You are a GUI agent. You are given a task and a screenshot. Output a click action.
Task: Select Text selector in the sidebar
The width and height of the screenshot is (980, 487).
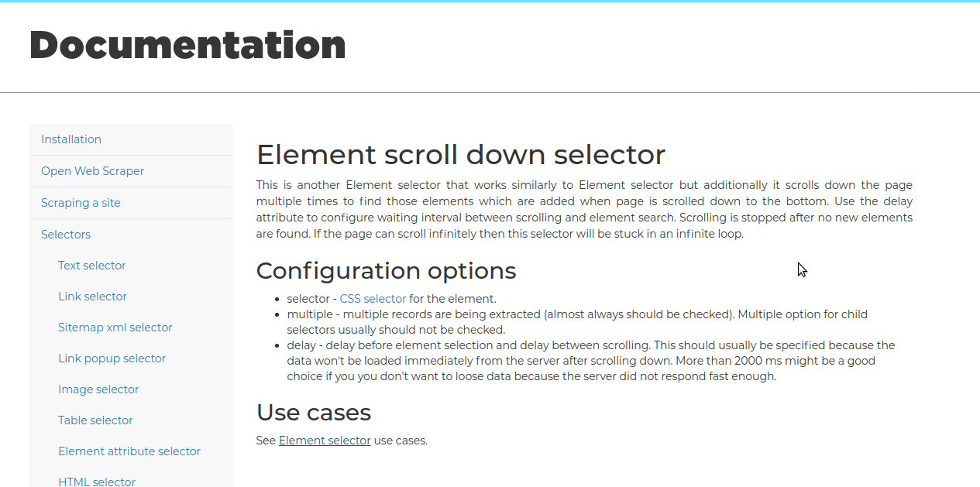pos(91,266)
